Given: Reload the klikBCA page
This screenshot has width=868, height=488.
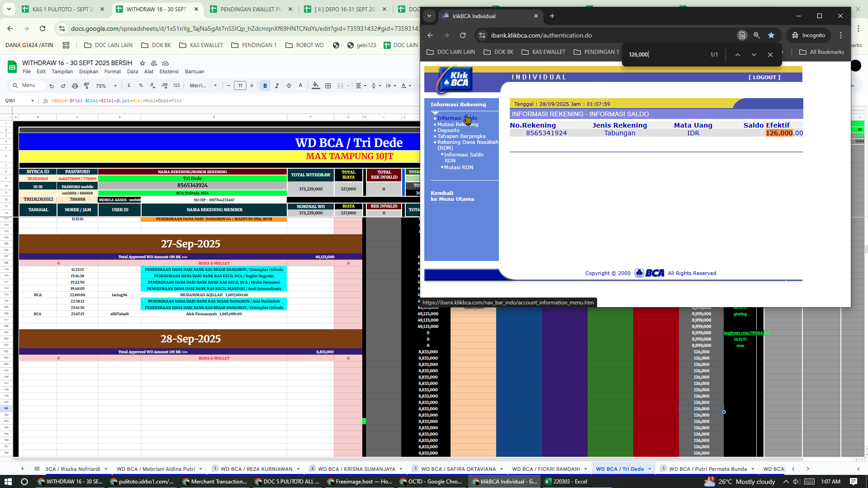Looking at the screenshot, I should point(462,35).
